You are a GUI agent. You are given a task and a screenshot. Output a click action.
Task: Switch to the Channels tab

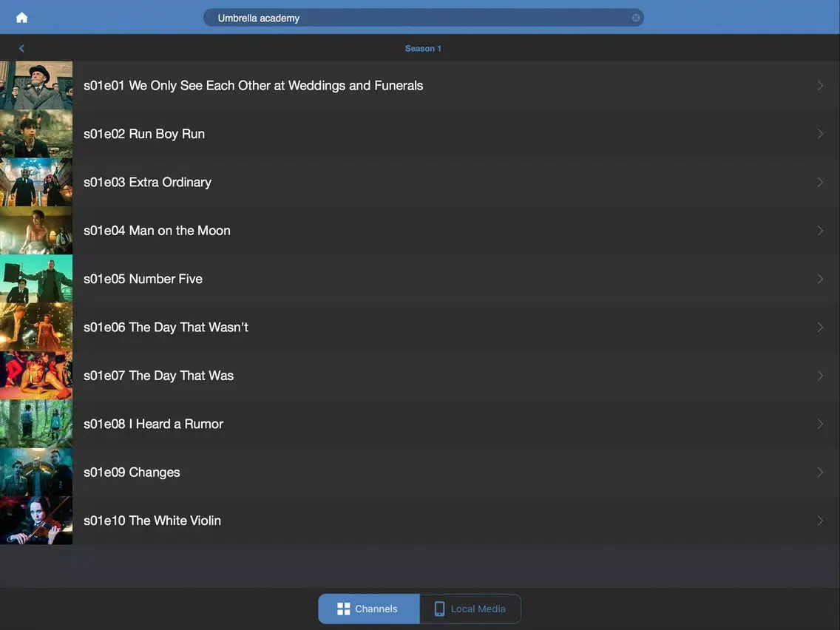tap(368, 609)
